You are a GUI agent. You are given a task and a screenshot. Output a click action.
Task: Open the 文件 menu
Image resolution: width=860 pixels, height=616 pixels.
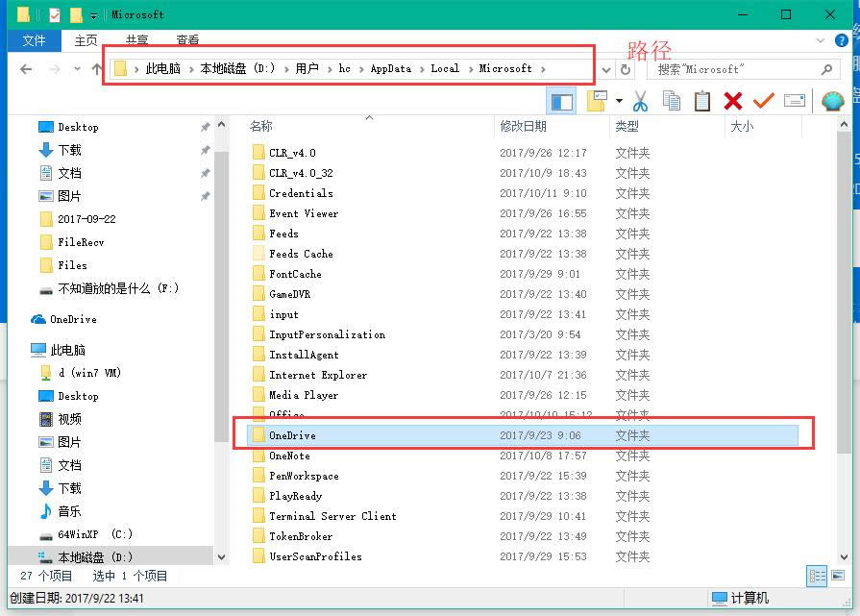(x=34, y=40)
